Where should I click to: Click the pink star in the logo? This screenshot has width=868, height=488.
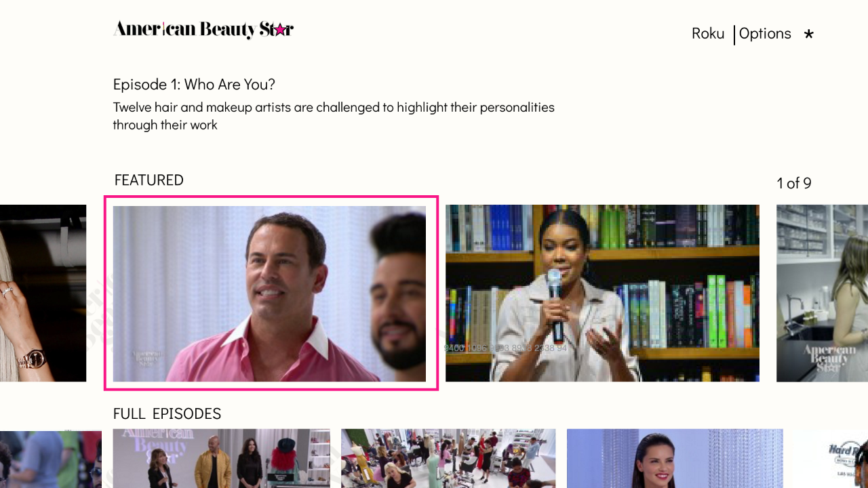coord(280,30)
